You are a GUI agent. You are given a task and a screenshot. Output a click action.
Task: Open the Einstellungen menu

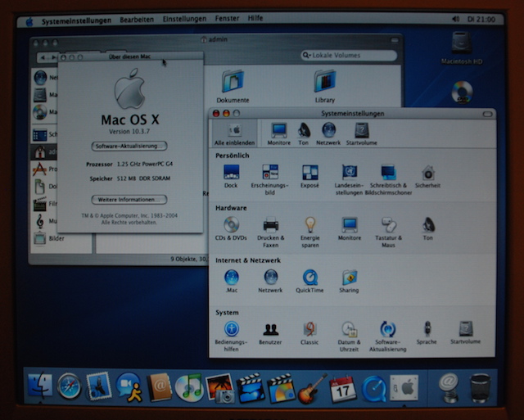click(184, 19)
